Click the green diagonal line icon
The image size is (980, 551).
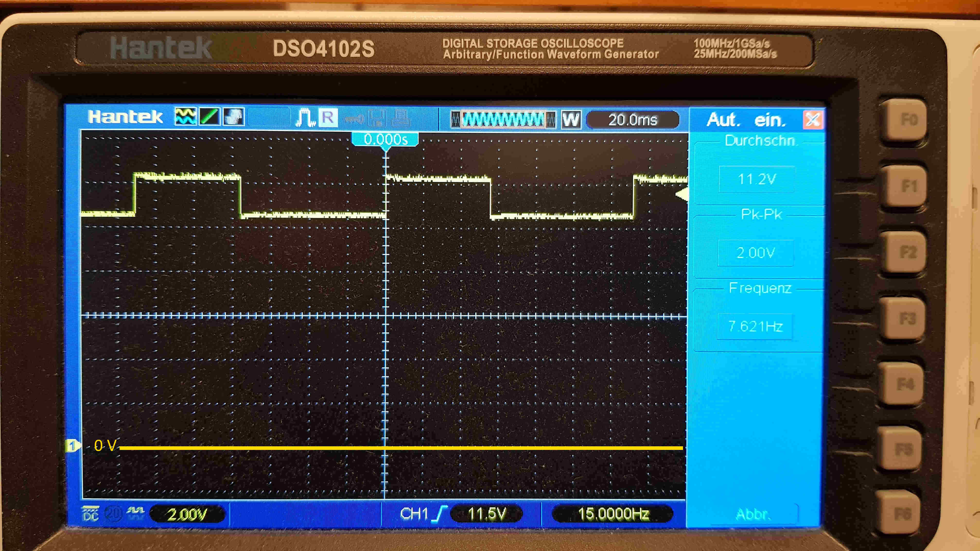pyautogui.click(x=209, y=117)
